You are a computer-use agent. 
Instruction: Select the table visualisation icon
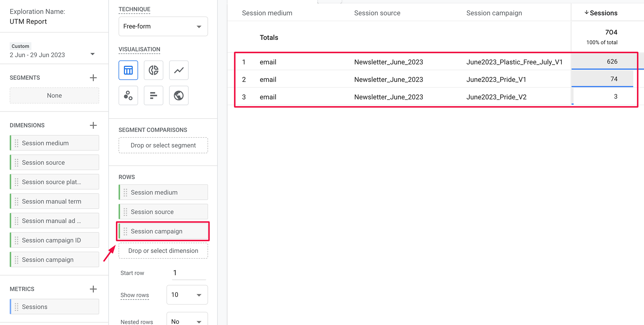tap(128, 70)
